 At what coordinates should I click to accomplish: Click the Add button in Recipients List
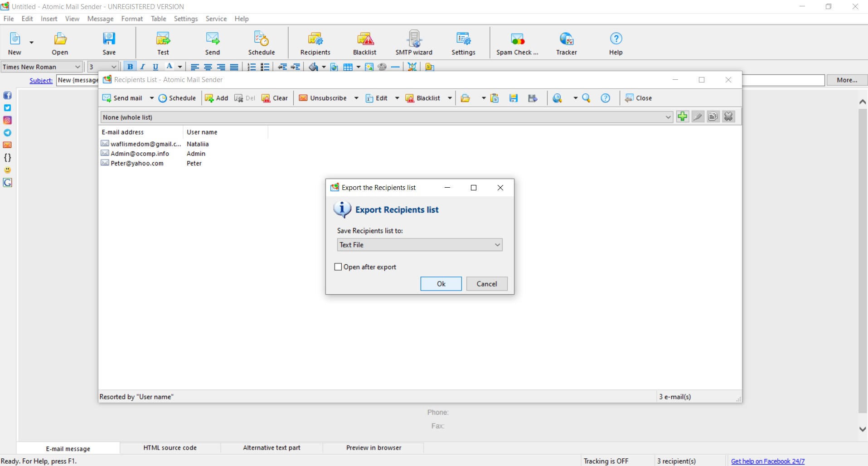pyautogui.click(x=217, y=98)
